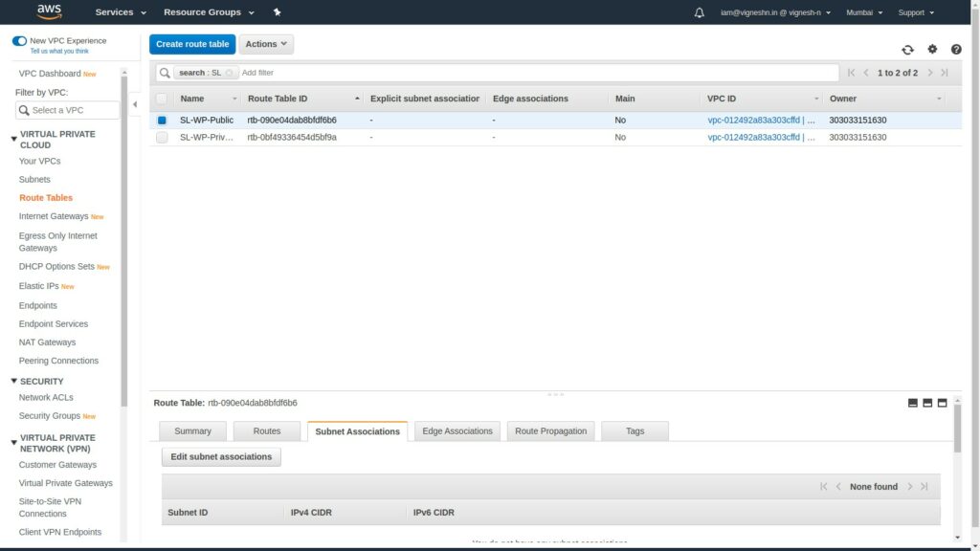Uncheck the SL-WP-Public row checkbox
Image resolution: width=980 pixels, height=551 pixels.
162,120
